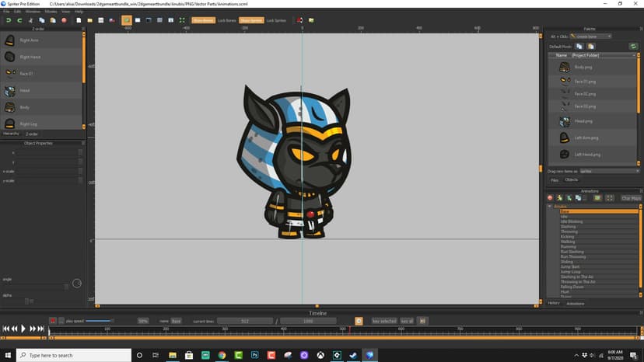Click the green Redo arrow icon
Screen dimensions: 644x362
click(19, 20)
